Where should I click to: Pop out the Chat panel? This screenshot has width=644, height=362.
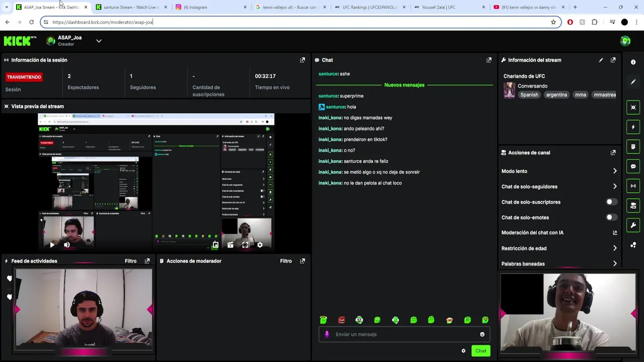[489, 60]
